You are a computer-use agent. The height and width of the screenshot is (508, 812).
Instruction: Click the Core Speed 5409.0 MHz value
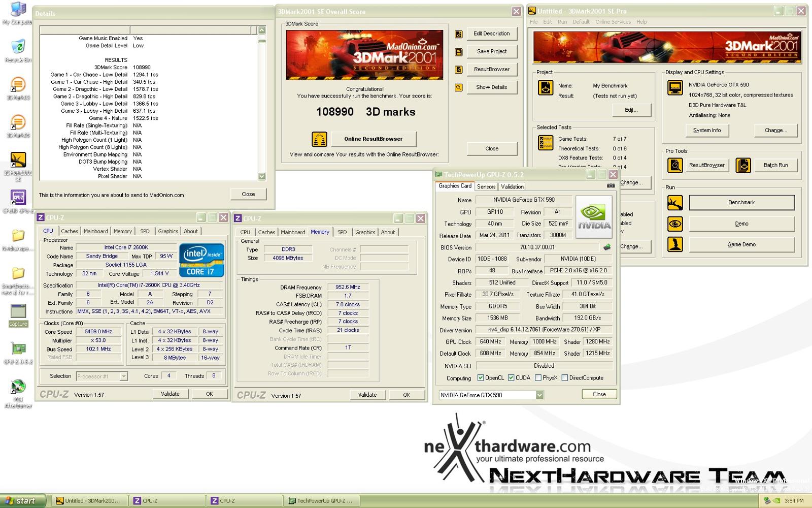98,332
